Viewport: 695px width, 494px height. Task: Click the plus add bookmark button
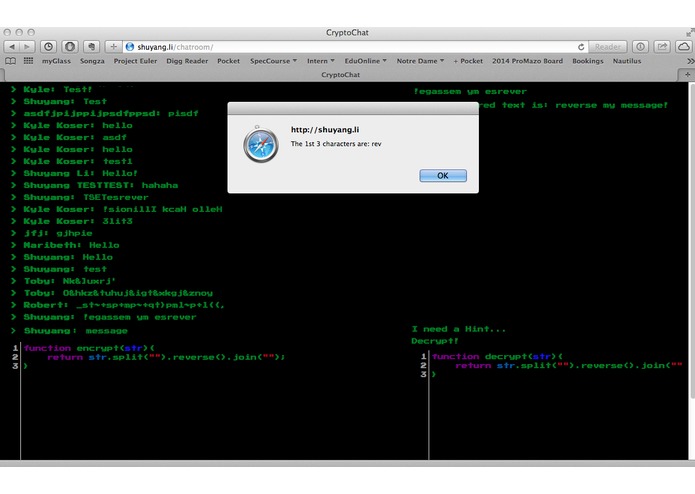pos(113,47)
